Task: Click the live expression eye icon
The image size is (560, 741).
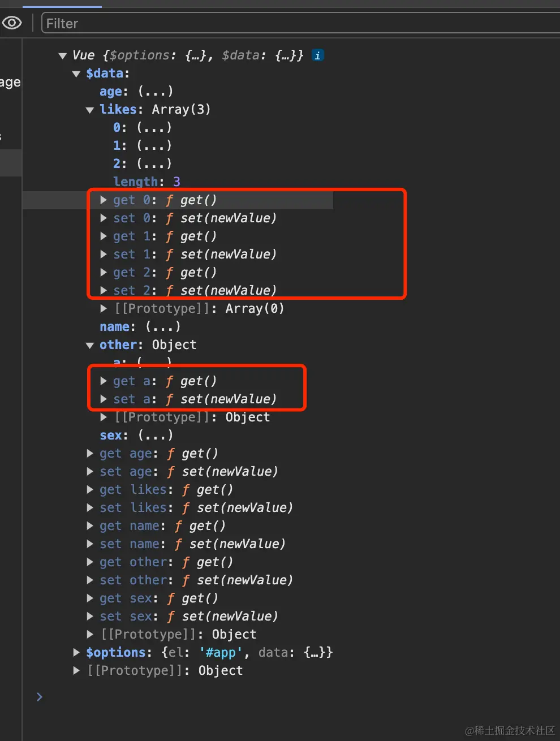Action: pyautogui.click(x=12, y=23)
